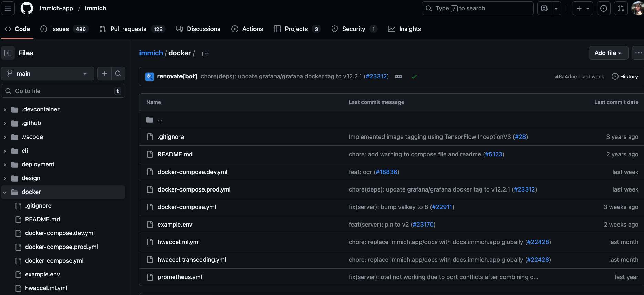644x295 pixels.
Task: Open the Add file dropdown
Action: pyautogui.click(x=608, y=53)
